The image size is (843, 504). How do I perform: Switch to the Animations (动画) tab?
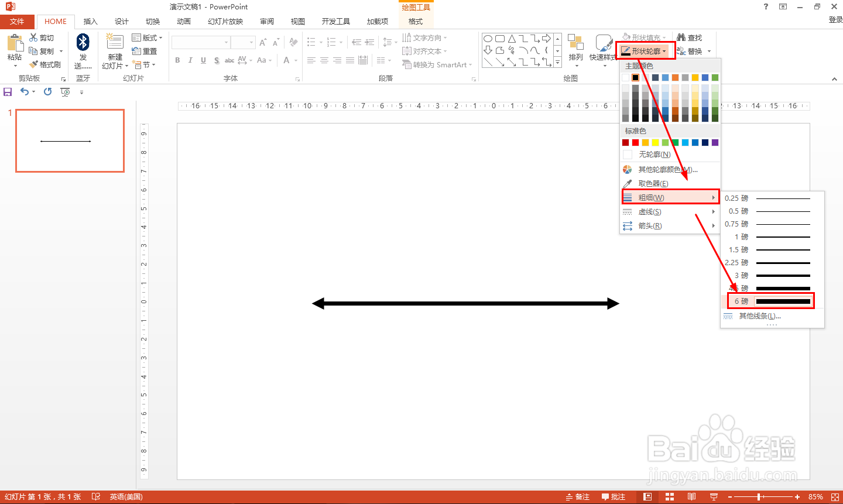point(184,21)
